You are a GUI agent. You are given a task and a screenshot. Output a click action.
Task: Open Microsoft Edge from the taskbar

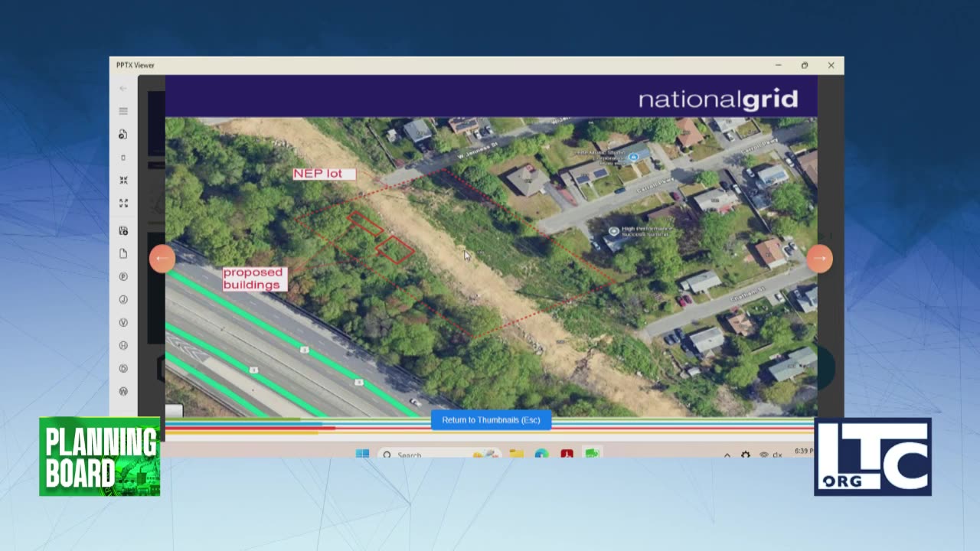541,454
